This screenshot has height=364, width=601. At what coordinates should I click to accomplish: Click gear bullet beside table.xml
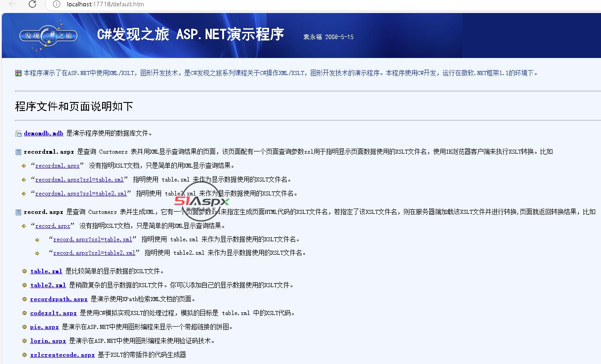pyautogui.click(x=25, y=271)
